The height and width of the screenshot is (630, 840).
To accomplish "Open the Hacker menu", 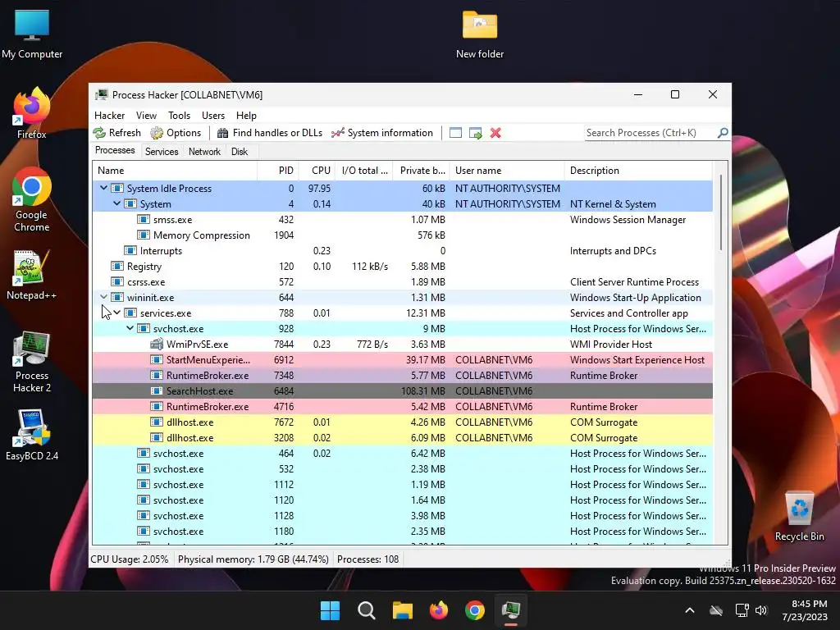I will click(109, 115).
